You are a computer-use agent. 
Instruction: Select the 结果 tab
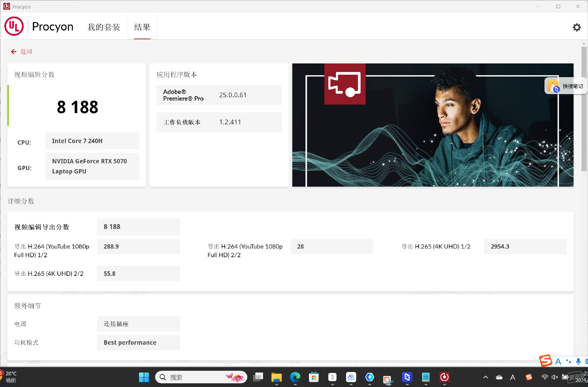click(142, 27)
